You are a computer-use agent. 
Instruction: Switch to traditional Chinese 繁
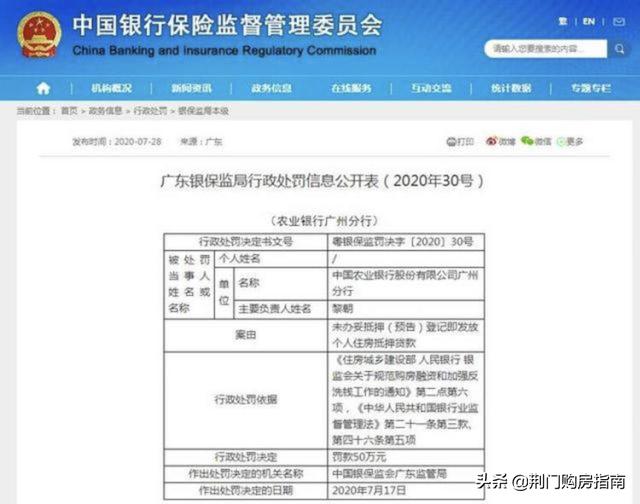pyautogui.click(x=563, y=21)
